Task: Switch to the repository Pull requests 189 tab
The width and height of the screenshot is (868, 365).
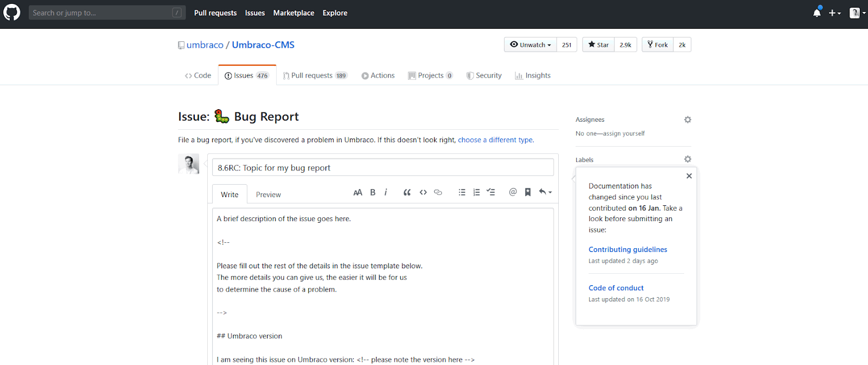Action: 315,75
